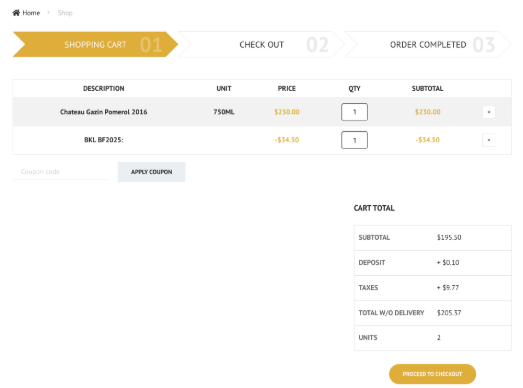Image resolution: width=523 pixels, height=388 pixels.
Task: Click the 750ML unit cell
Action: 224,112
